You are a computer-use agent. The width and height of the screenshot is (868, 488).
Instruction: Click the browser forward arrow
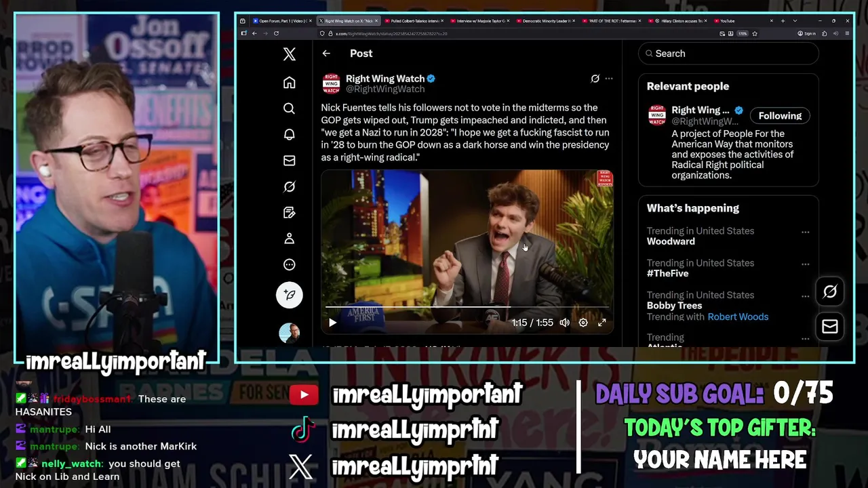click(265, 33)
